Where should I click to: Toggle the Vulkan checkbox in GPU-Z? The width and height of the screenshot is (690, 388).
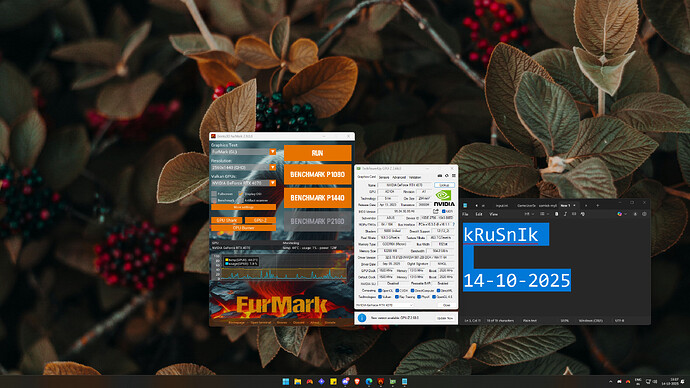[380, 297]
